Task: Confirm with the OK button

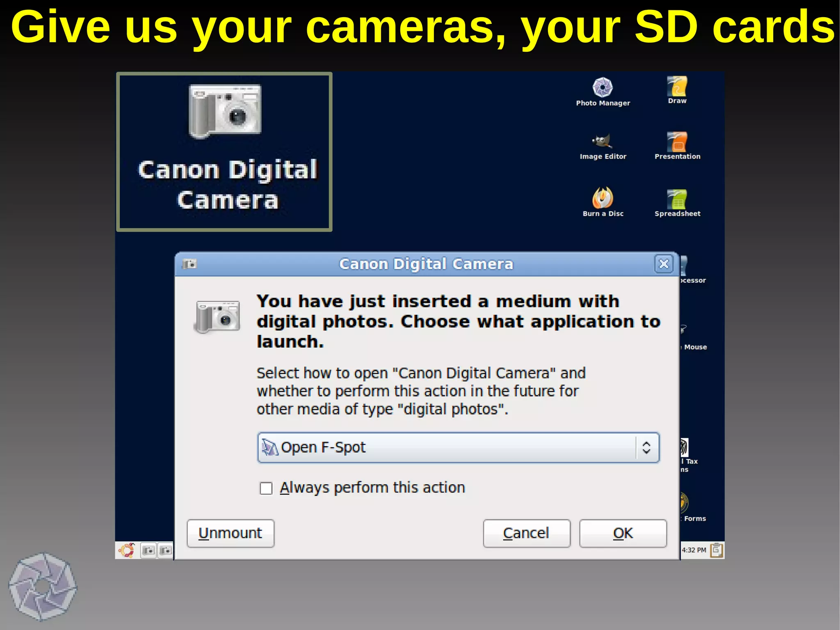Action: click(623, 533)
